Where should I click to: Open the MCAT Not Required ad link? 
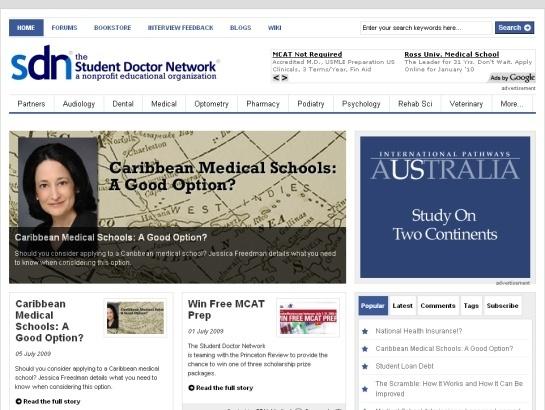pyautogui.click(x=307, y=54)
